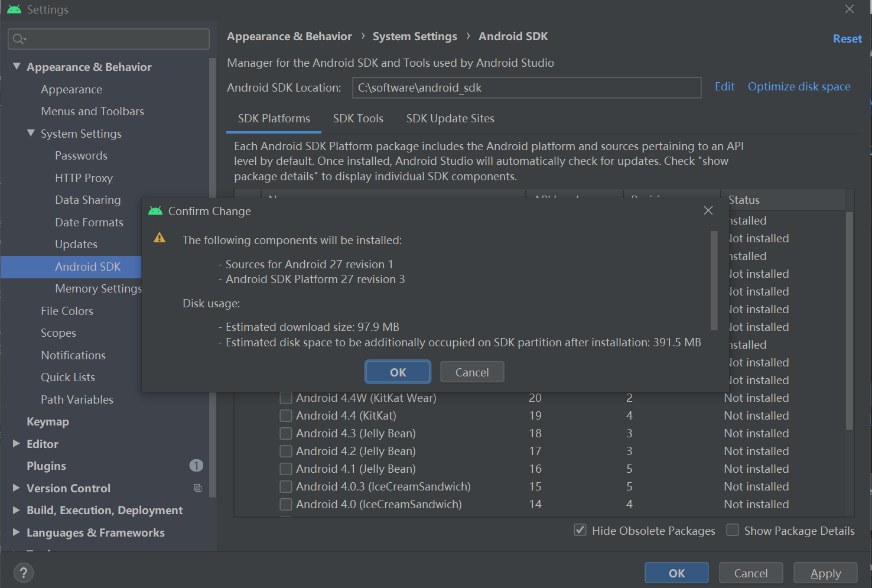Switch to the SDK Platforms tab
Screen dimensions: 872x588
coord(274,119)
